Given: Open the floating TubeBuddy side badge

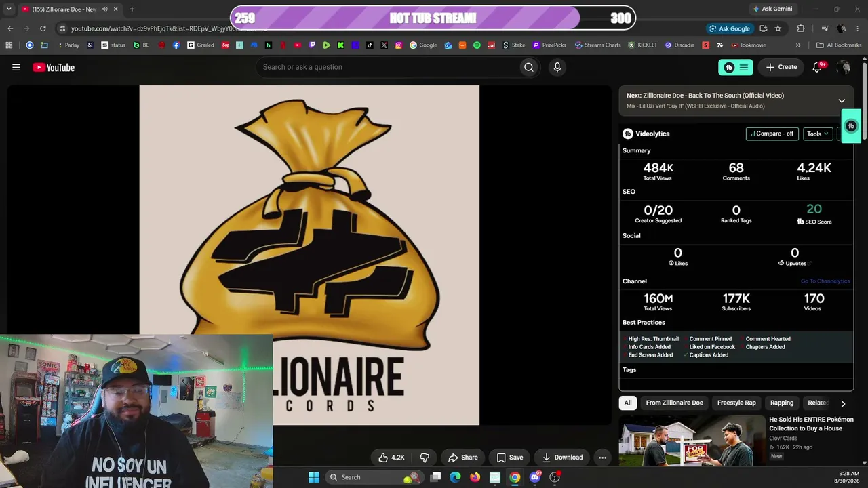Looking at the screenshot, I should pyautogui.click(x=851, y=126).
